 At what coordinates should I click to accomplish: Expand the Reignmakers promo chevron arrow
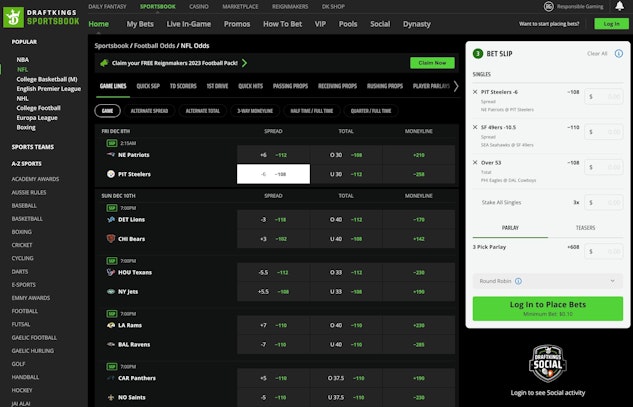[244, 63]
